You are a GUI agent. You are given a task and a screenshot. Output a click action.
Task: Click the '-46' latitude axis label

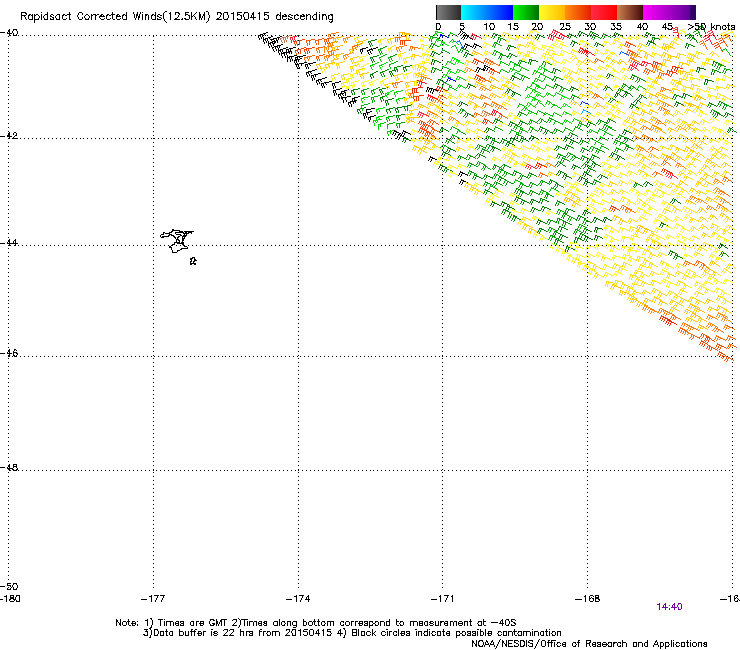pyautogui.click(x=9, y=353)
